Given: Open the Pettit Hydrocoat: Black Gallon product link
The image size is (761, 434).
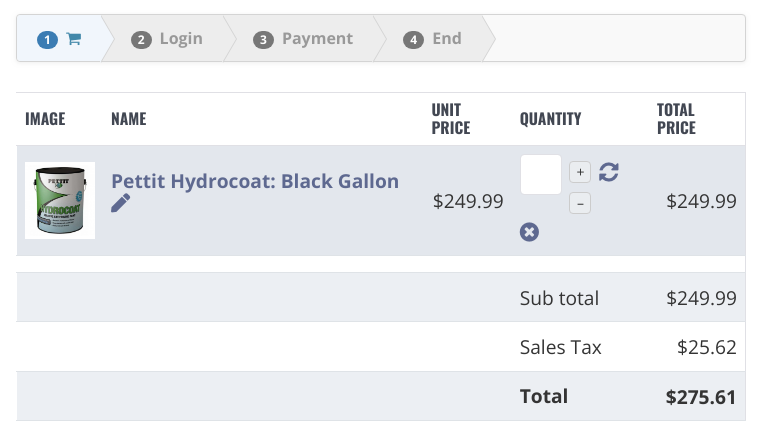Looking at the screenshot, I should [255, 181].
